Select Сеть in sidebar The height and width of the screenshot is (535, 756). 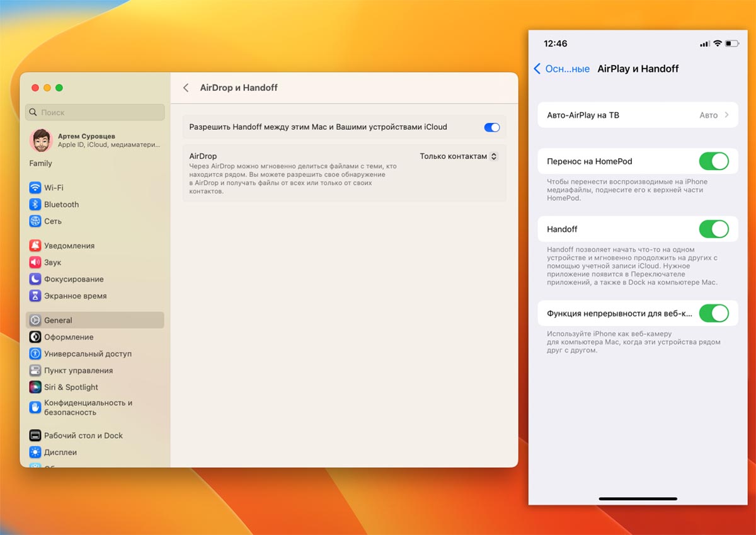coord(95,221)
